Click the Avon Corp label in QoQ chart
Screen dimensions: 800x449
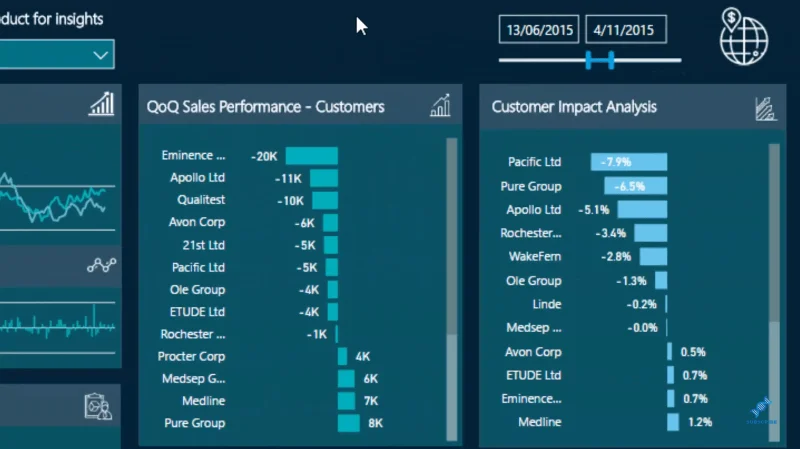pos(197,222)
